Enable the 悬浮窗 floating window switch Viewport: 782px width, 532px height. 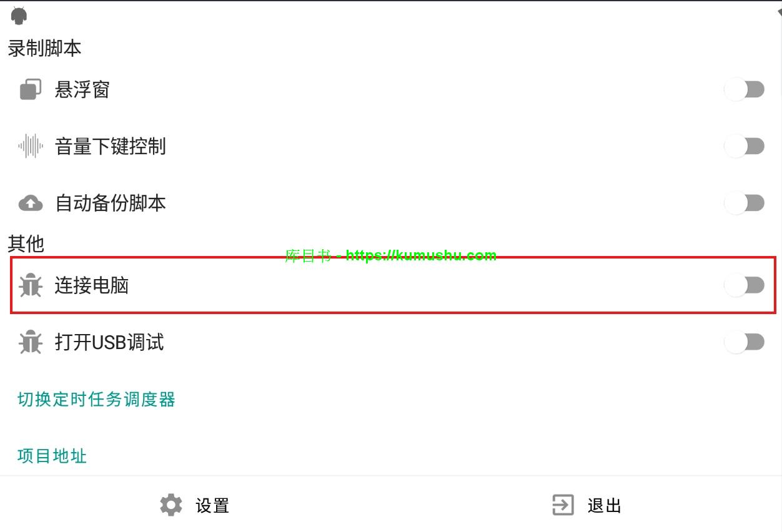click(745, 89)
